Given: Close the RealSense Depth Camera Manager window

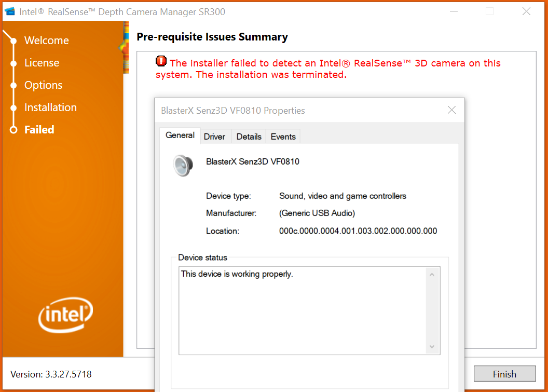Looking at the screenshot, I should [526, 11].
